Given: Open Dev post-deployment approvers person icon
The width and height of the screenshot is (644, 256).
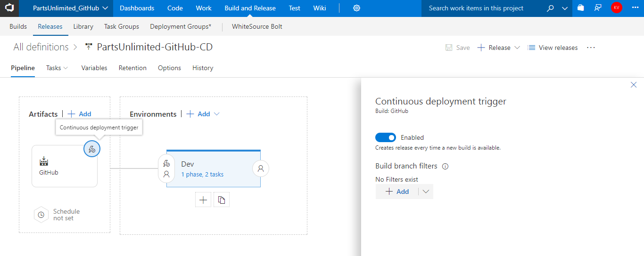Looking at the screenshot, I should tap(261, 168).
